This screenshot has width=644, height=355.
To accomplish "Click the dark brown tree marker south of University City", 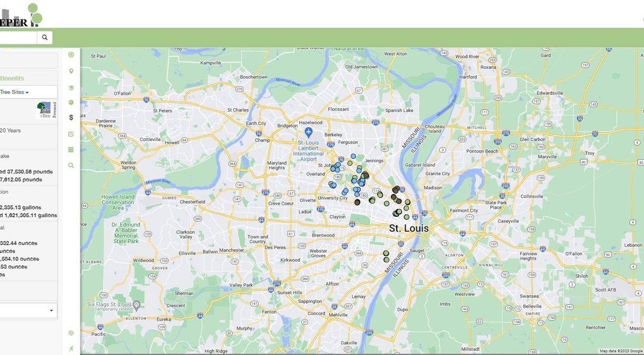I will click(358, 202).
